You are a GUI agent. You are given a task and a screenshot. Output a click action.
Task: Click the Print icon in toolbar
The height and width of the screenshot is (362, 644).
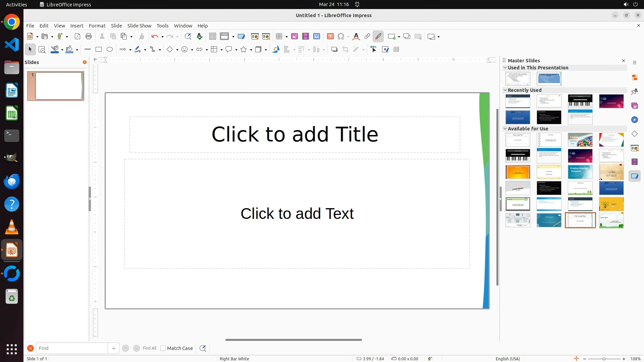tap(89, 36)
